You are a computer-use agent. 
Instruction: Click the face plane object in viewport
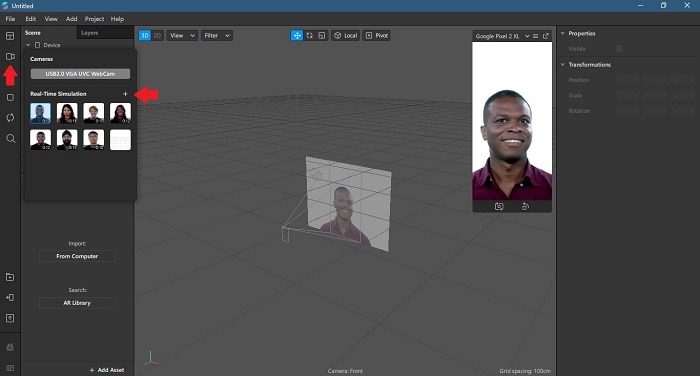348,203
